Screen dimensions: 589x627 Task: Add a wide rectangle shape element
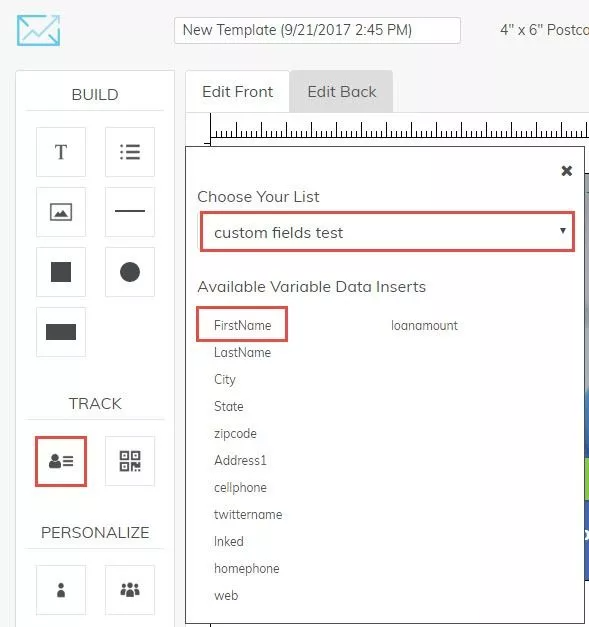tap(61, 332)
